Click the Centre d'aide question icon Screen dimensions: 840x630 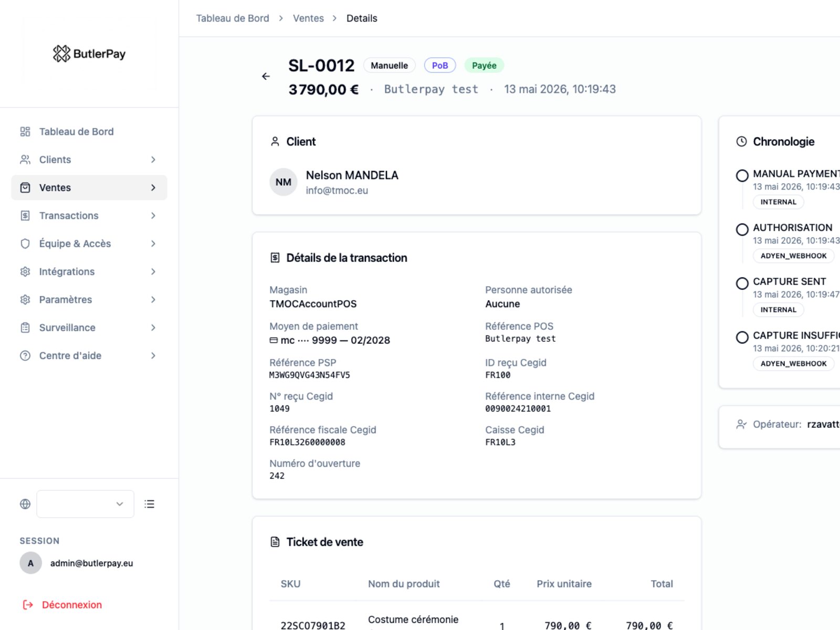[x=25, y=355]
